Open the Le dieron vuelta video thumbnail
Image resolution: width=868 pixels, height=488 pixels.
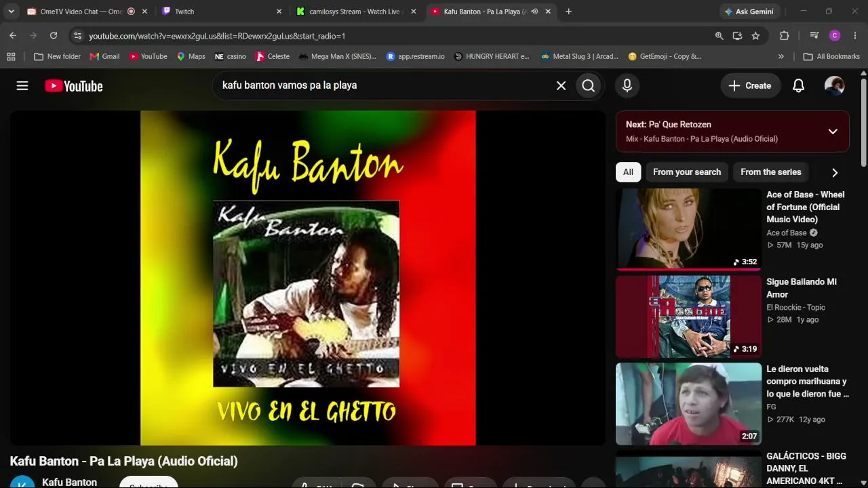(x=689, y=404)
